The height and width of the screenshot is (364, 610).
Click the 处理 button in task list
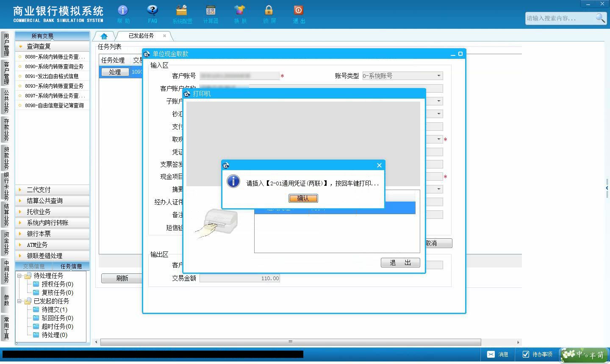pyautogui.click(x=115, y=72)
